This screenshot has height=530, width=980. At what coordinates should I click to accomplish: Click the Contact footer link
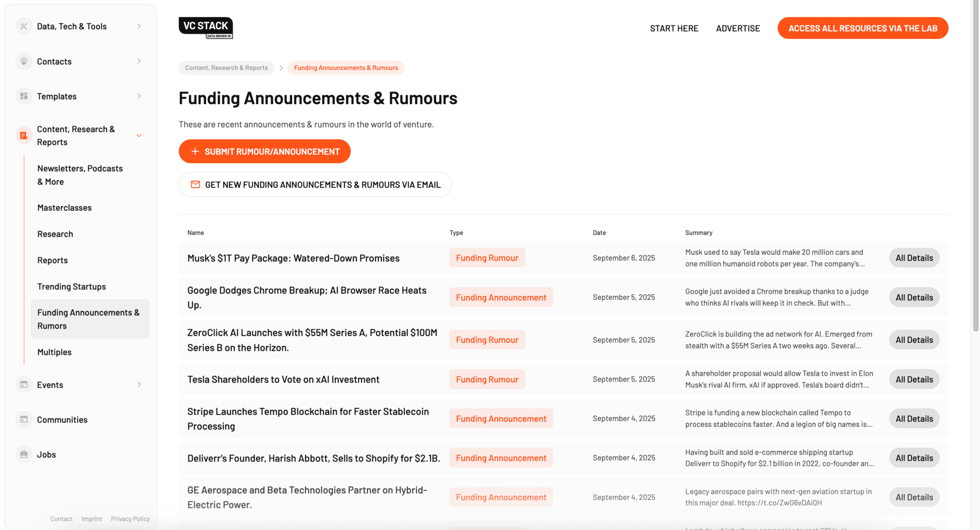(x=61, y=519)
